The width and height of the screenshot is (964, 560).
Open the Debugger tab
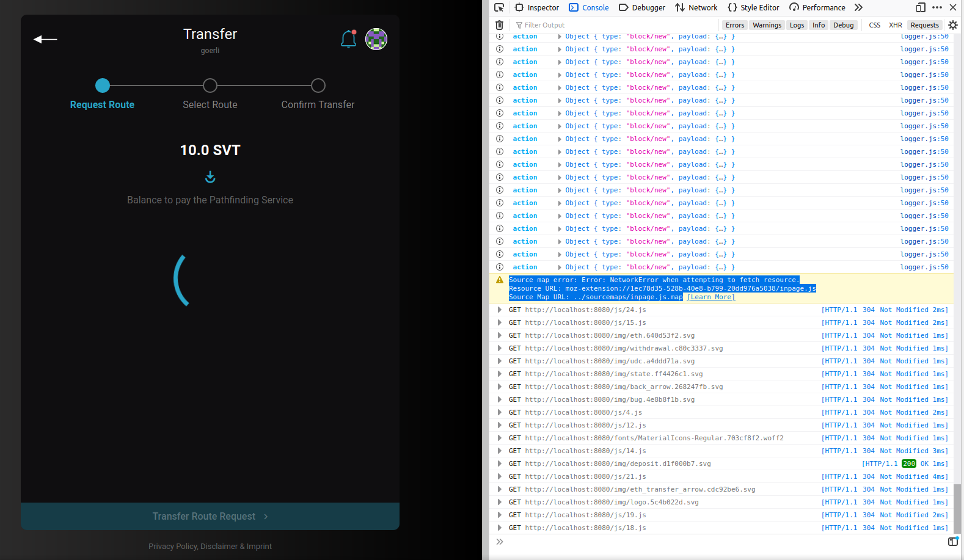pyautogui.click(x=642, y=7)
